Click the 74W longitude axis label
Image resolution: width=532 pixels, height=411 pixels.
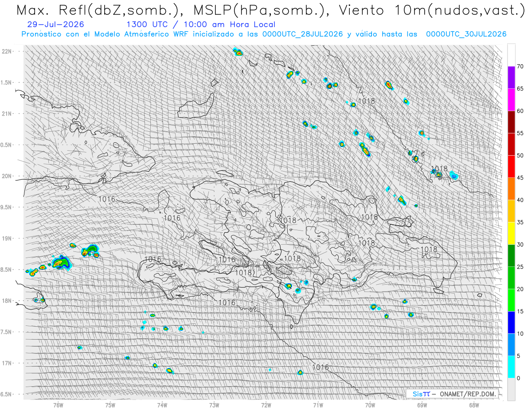point(162,405)
